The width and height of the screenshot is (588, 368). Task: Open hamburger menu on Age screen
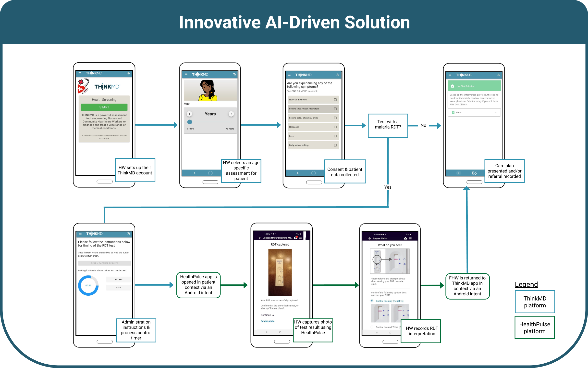point(186,74)
